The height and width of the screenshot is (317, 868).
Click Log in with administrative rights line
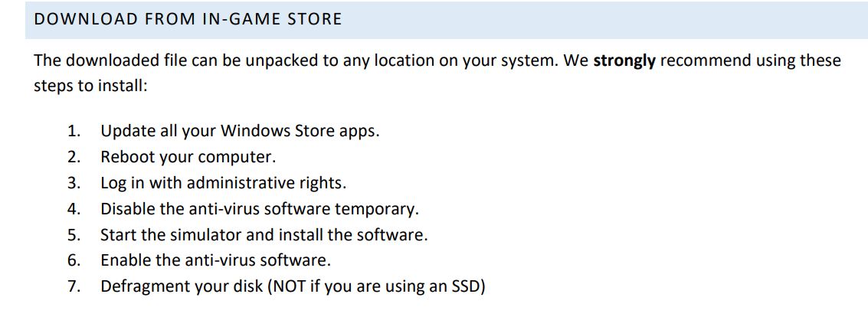tap(224, 183)
